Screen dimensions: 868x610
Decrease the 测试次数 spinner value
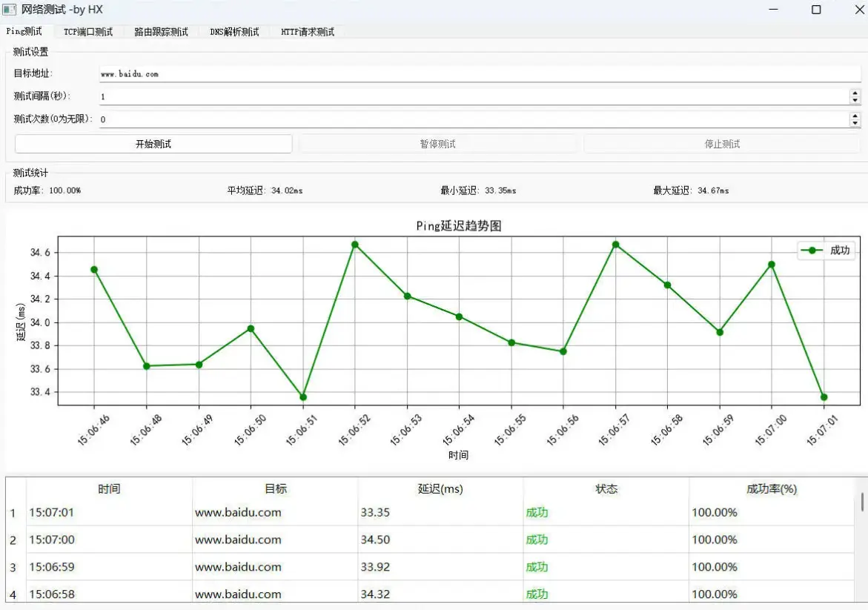click(855, 122)
